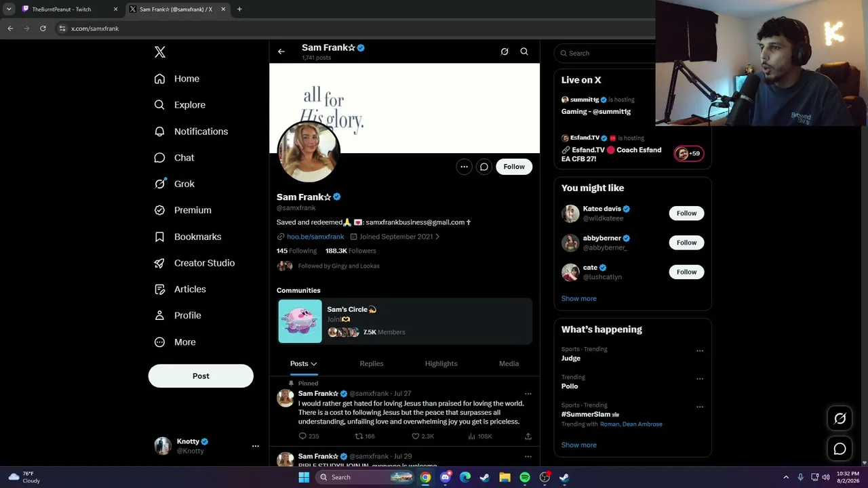The image size is (868, 488).
Task: Open more options for #SummerSlam trend
Action: (x=700, y=407)
